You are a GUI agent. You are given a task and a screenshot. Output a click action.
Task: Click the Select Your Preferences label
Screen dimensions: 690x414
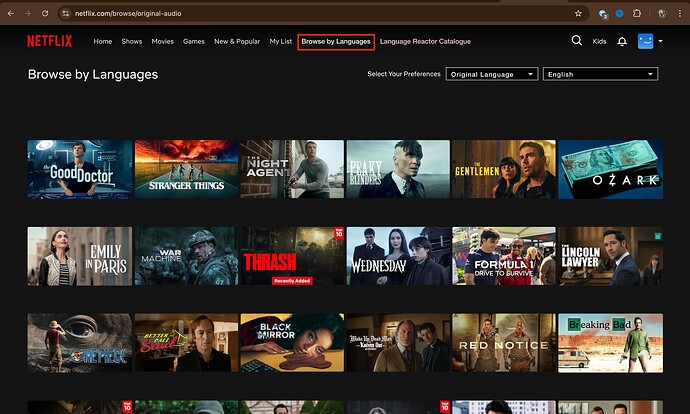pos(404,74)
